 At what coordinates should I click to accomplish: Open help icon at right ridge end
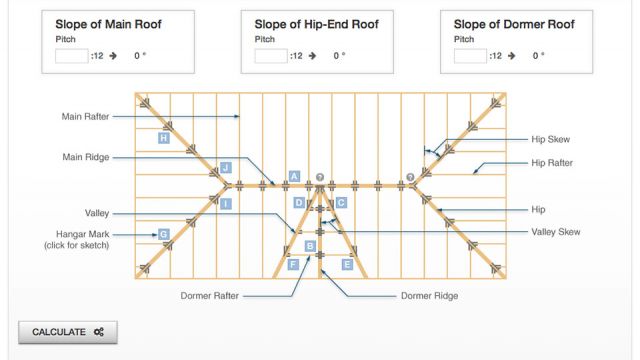(x=411, y=177)
